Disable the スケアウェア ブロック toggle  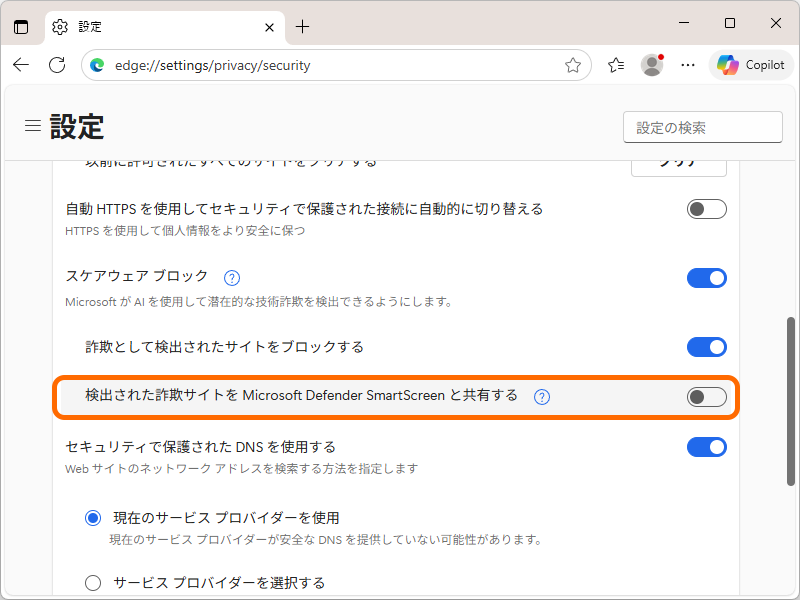[x=706, y=277]
